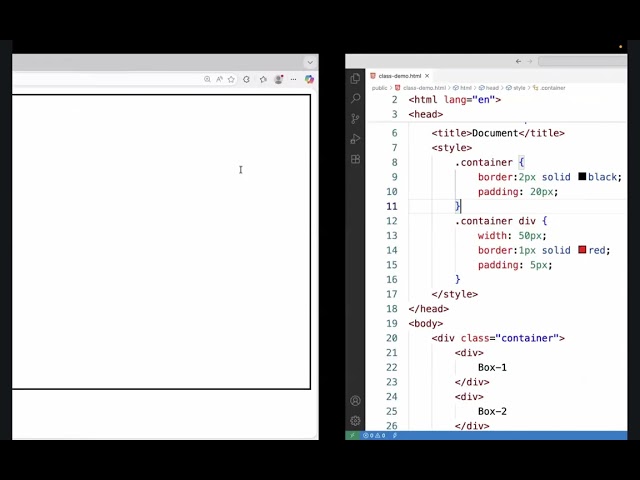Open the Extensions view

click(355, 159)
